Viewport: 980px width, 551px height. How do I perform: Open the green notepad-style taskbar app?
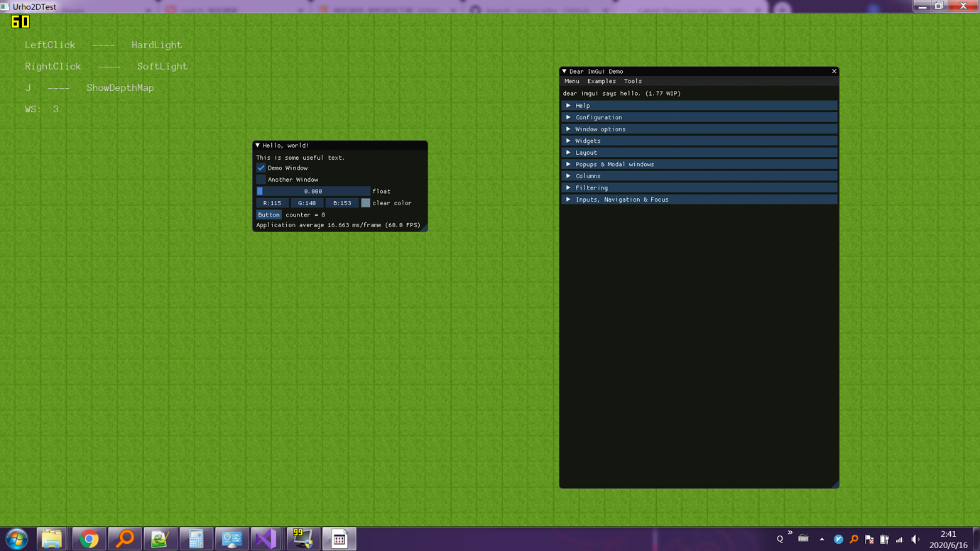point(160,539)
